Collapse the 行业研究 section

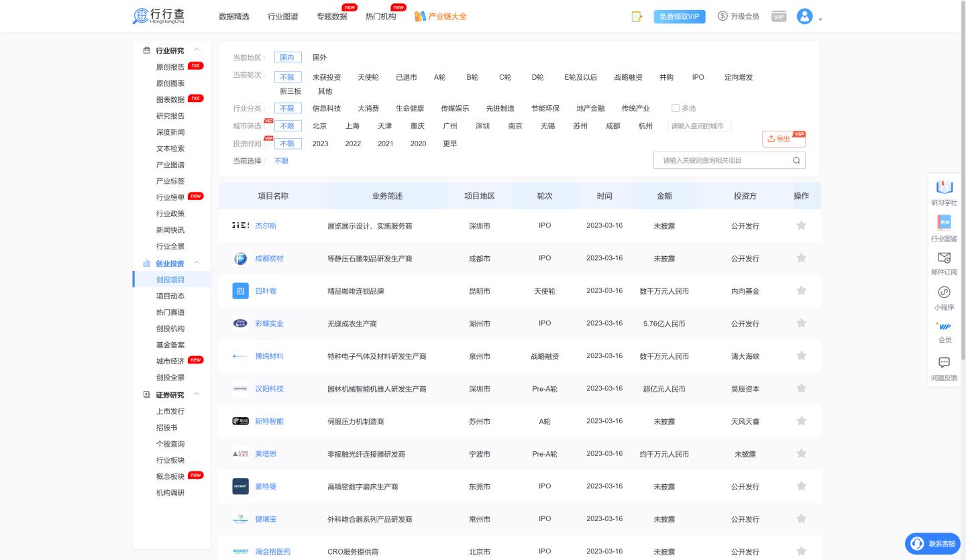pyautogui.click(x=197, y=50)
